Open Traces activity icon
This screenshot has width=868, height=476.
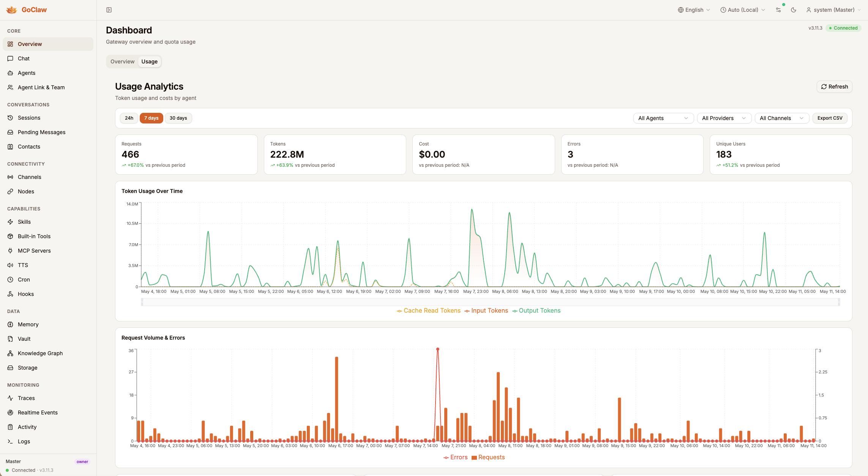pos(10,398)
